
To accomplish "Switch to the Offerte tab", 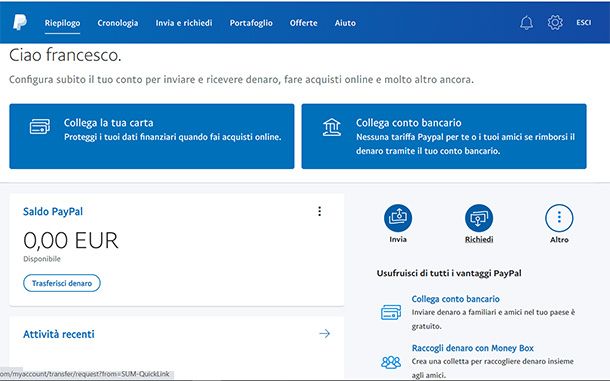I will pyautogui.click(x=303, y=23).
